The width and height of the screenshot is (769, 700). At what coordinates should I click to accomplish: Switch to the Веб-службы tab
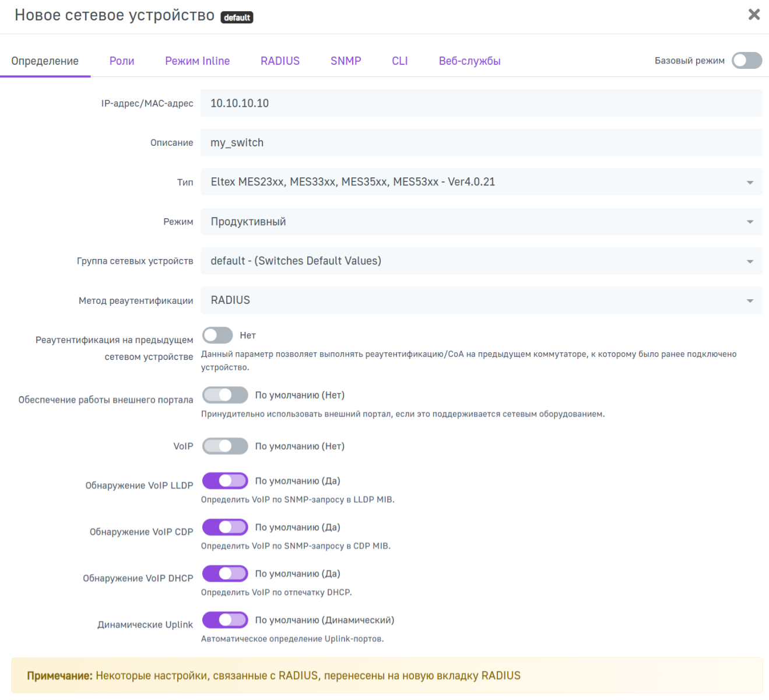point(469,61)
